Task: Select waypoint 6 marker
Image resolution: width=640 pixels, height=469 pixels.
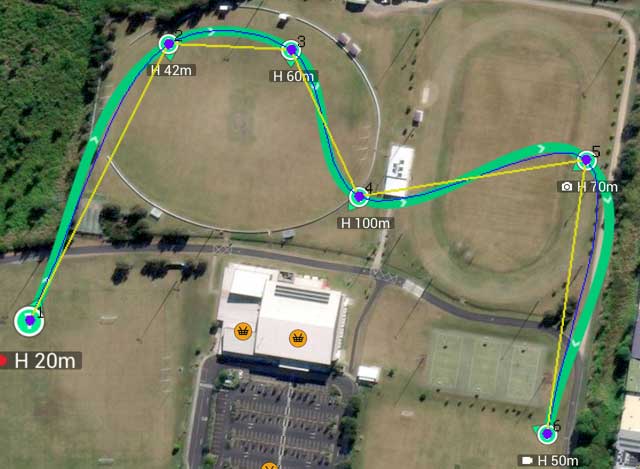Action: [x=547, y=434]
